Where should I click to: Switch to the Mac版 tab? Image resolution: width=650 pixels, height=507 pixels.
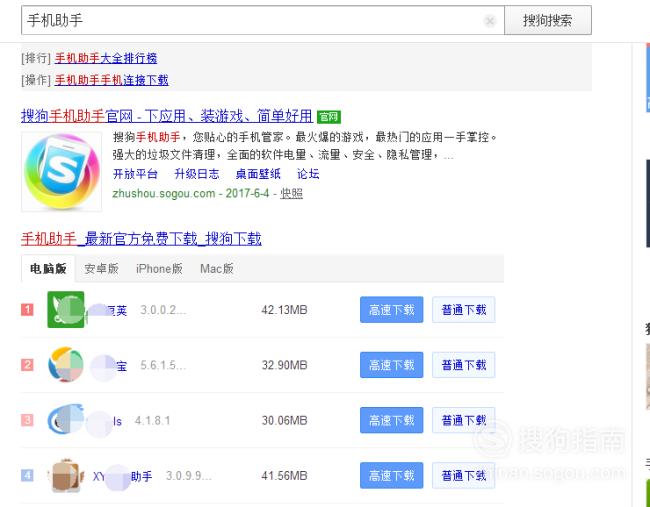coord(217,269)
